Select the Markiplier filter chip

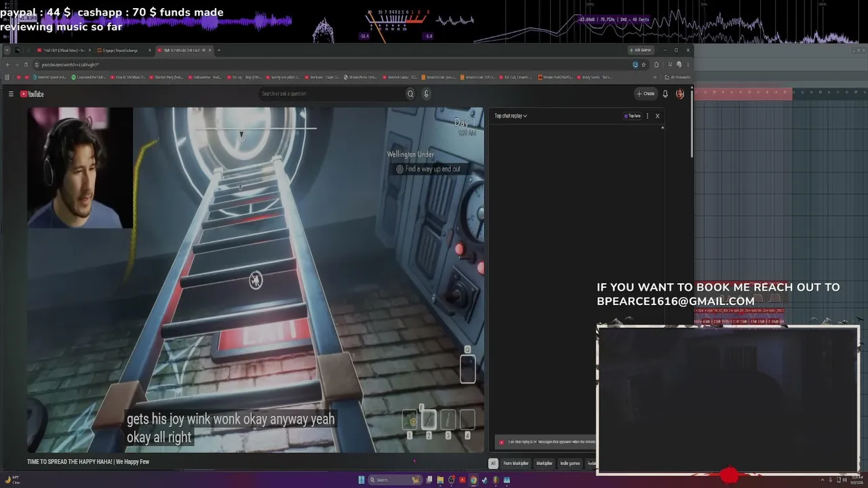545,464
